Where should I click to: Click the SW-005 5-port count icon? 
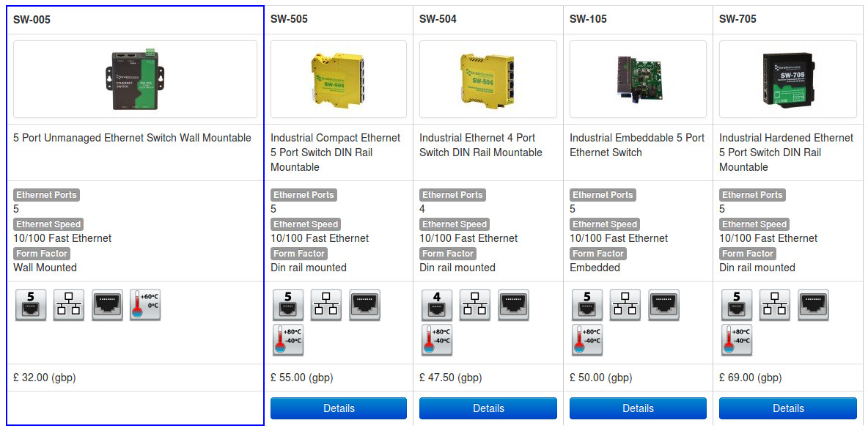pos(31,304)
